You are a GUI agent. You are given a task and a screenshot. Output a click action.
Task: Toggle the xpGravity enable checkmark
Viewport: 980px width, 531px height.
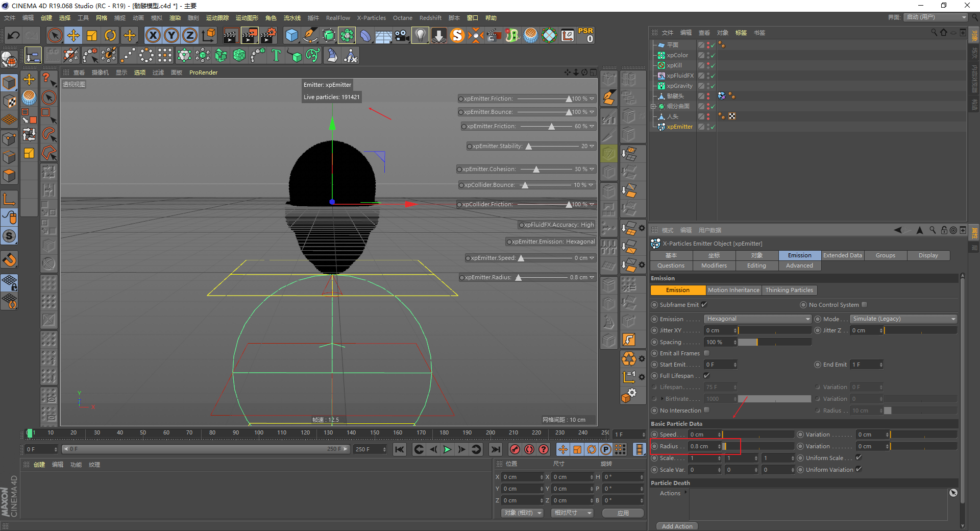(x=713, y=86)
